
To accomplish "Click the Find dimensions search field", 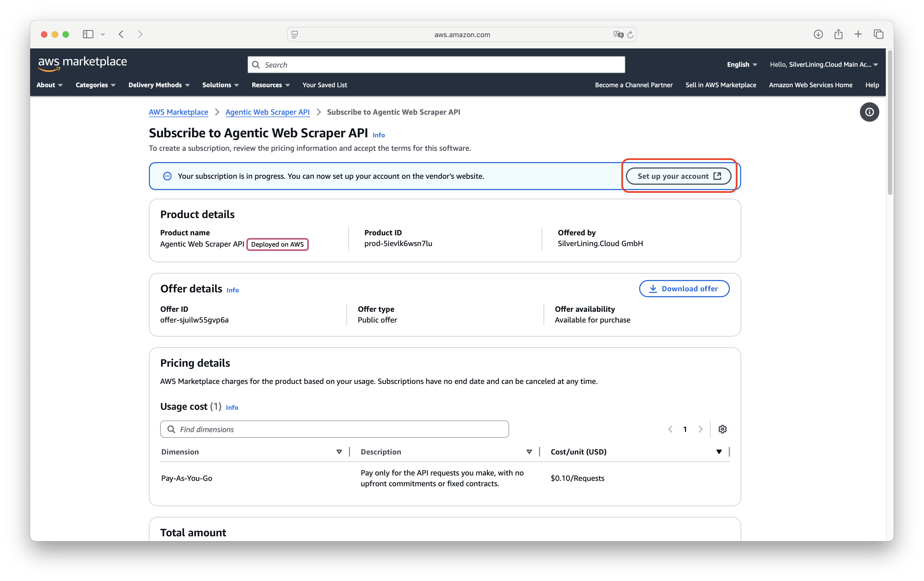I will (x=334, y=429).
